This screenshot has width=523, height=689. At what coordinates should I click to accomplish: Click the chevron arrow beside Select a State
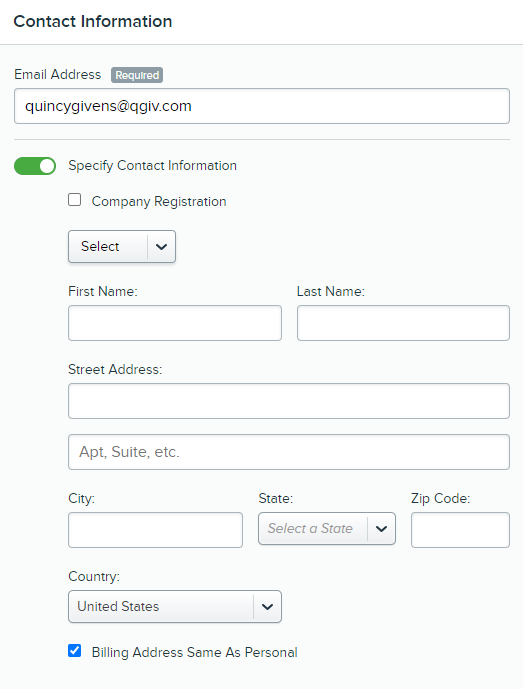pos(381,529)
